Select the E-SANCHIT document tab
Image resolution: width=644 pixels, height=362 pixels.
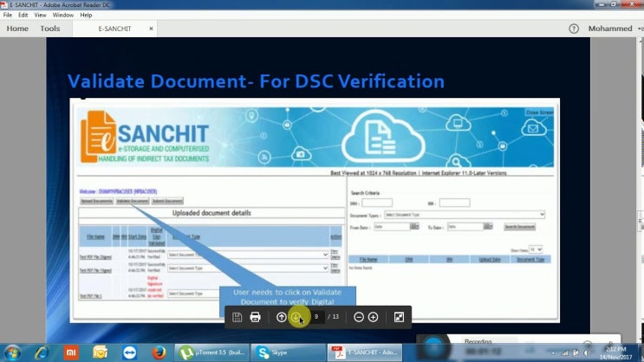[x=114, y=29]
